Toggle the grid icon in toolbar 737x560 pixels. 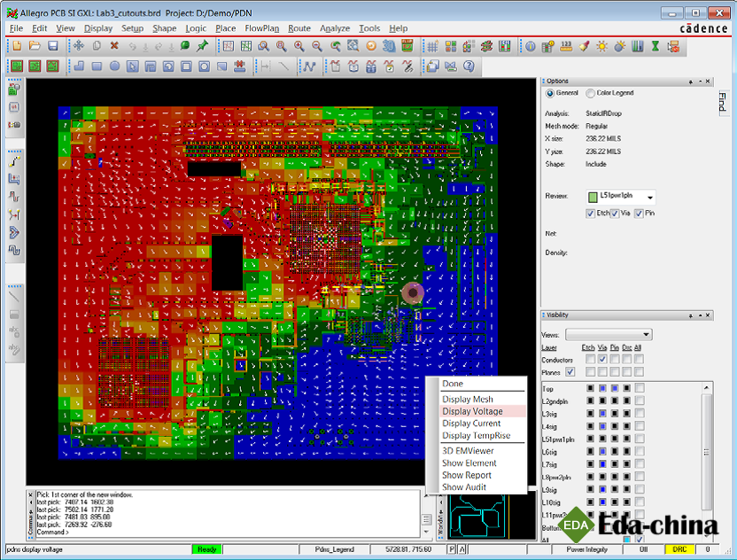tap(433, 46)
